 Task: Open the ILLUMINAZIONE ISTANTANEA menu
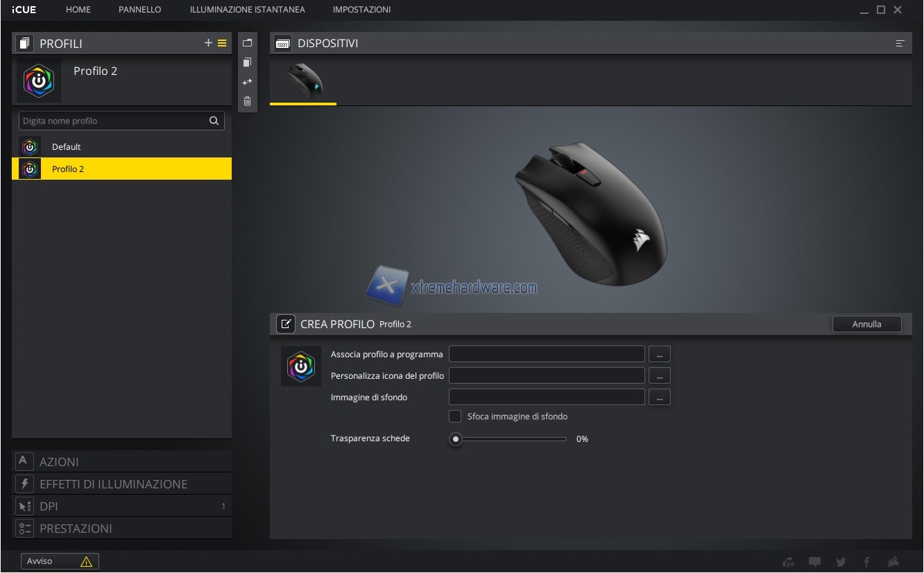pyautogui.click(x=247, y=10)
